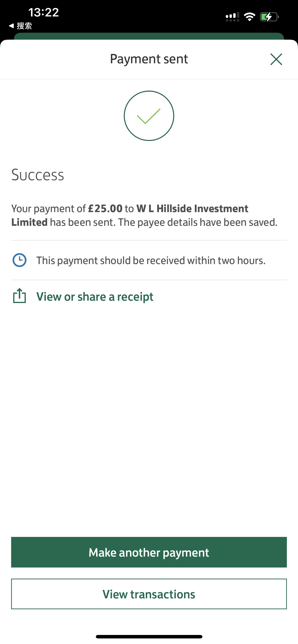Screen dimensions: 298x644
Task: Tap the share receipt icon
Action: (x=19, y=296)
